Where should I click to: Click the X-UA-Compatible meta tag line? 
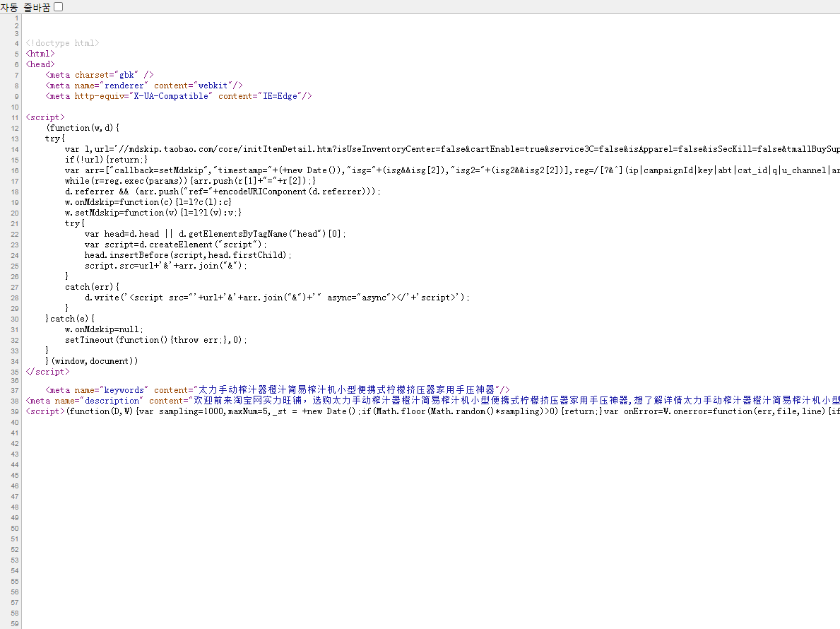tap(179, 96)
